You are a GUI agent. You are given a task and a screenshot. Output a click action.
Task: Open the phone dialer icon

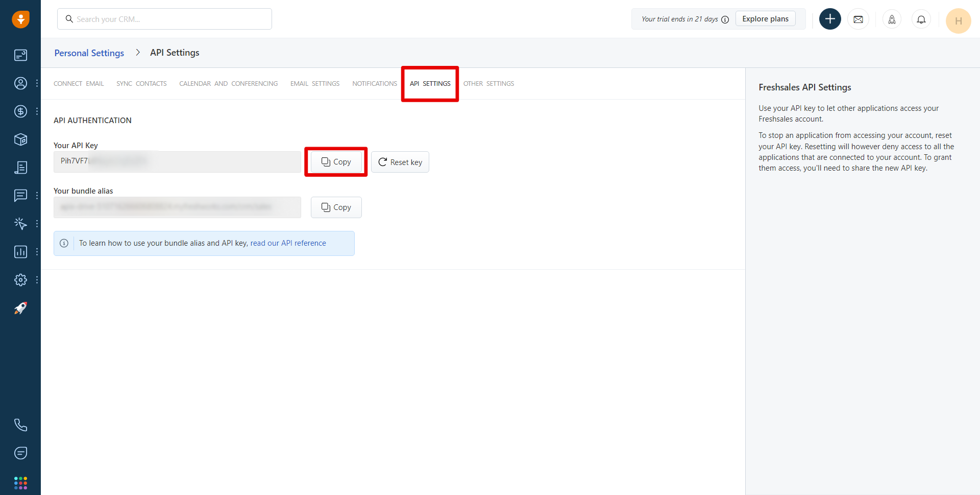coord(20,425)
